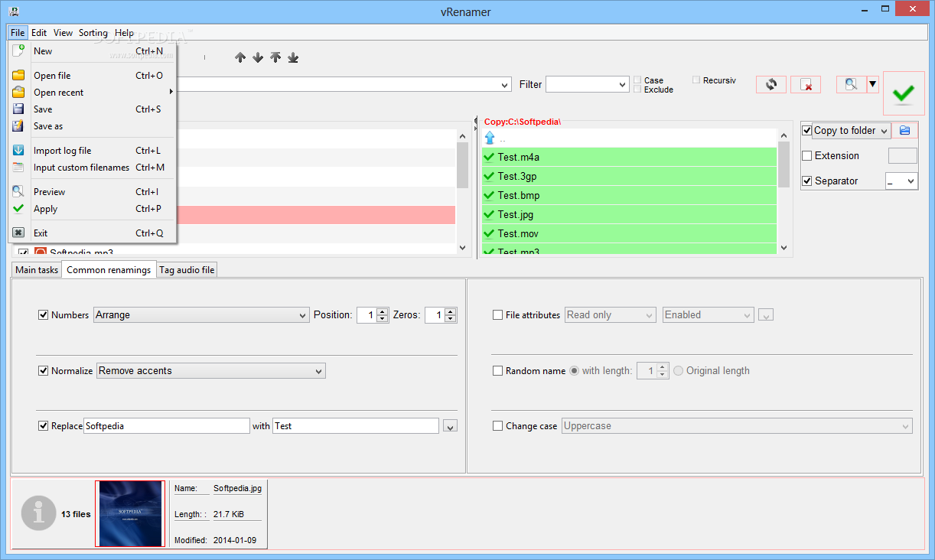
Task: Select Apply in the File menu
Action: (x=93, y=209)
